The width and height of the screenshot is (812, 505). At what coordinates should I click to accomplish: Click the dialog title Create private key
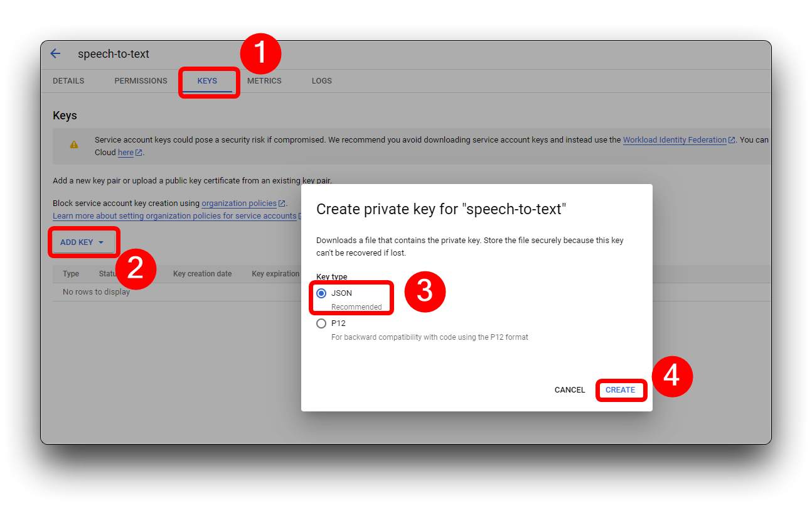441,210
